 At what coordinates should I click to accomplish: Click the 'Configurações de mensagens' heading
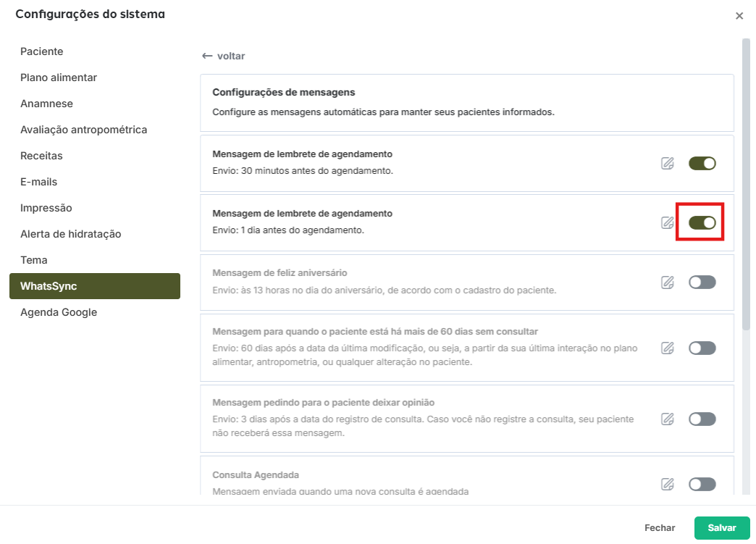[x=284, y=92]
